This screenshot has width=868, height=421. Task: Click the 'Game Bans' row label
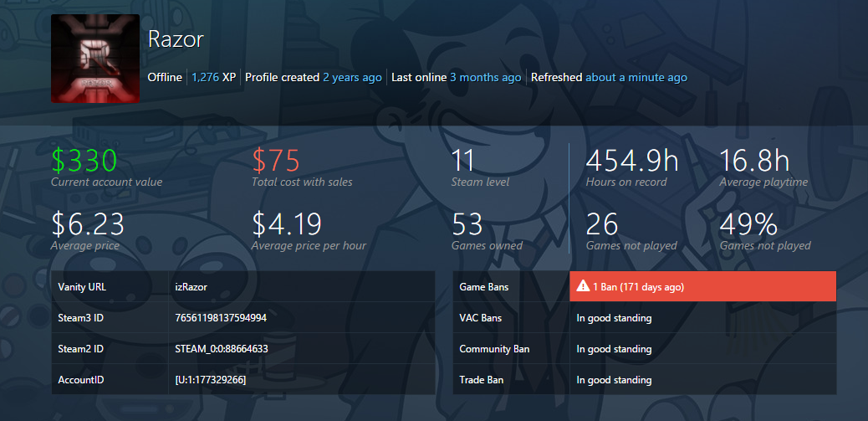coord(484,287)
